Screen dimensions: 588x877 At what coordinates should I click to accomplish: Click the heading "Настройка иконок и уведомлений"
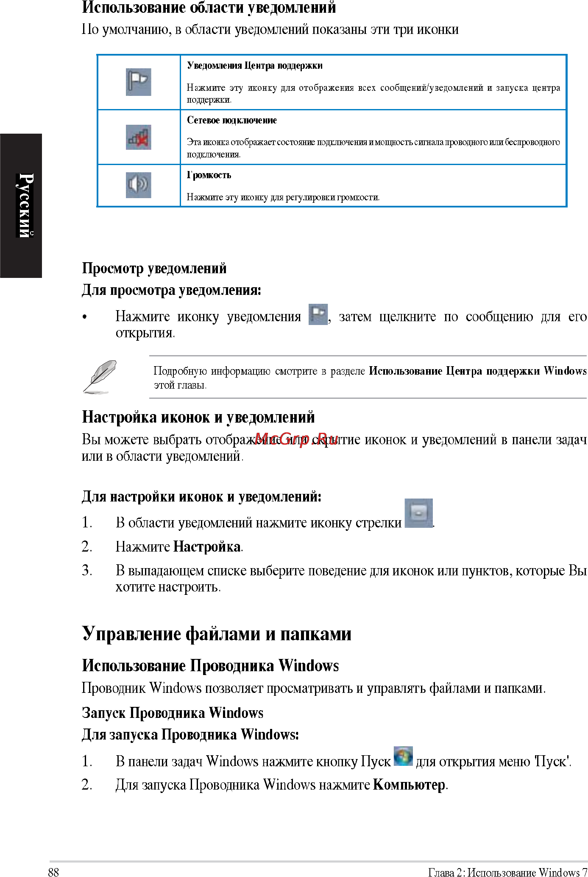point(198,417)
